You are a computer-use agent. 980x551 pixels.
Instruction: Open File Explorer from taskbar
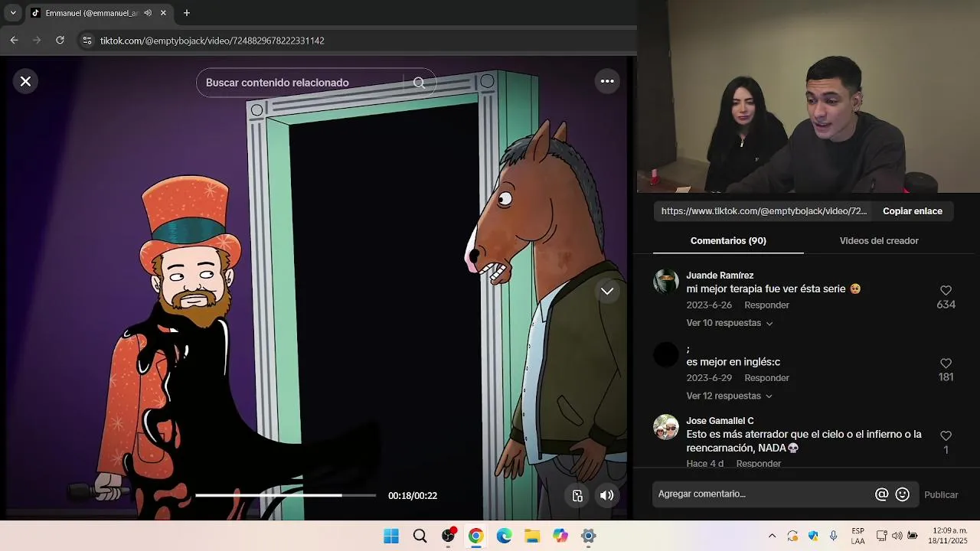[x=532, y=536]
